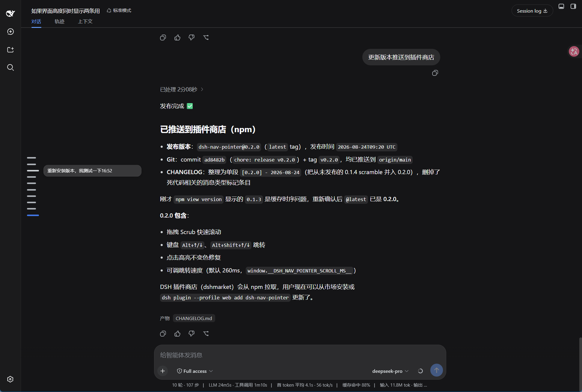
Task: Click the timestamp 2026-08-24T09:20 UTC
Action: (x=367, y=147)
